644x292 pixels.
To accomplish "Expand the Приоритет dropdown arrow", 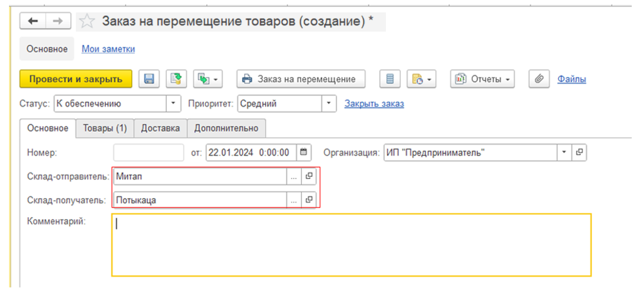I will [329, 104].
